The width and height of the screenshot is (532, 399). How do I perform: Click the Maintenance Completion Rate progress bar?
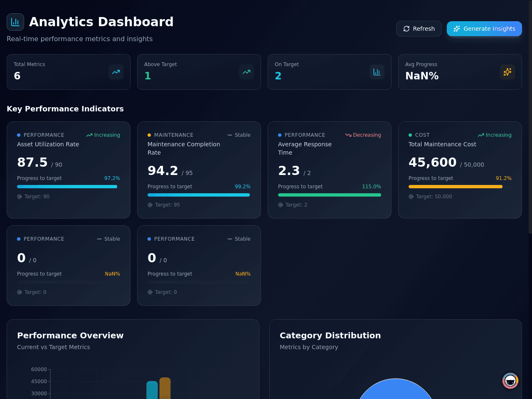(x=199, y=195)
